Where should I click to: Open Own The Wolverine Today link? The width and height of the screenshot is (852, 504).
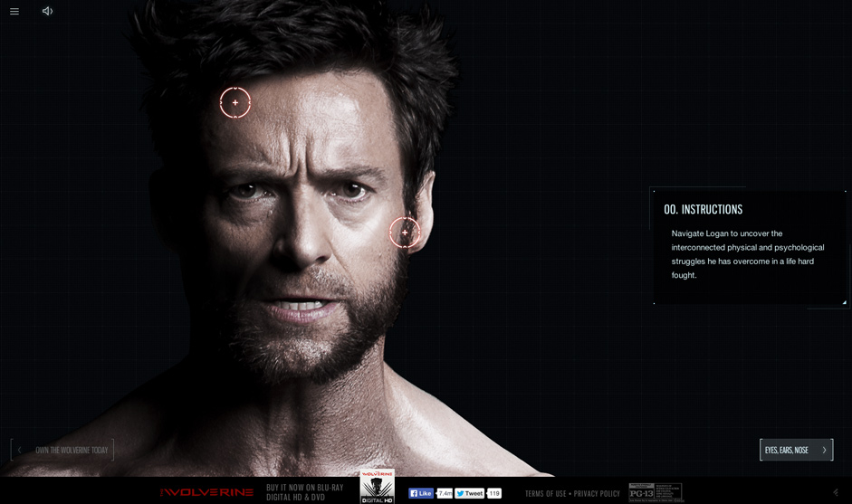(x=62, y=450)
